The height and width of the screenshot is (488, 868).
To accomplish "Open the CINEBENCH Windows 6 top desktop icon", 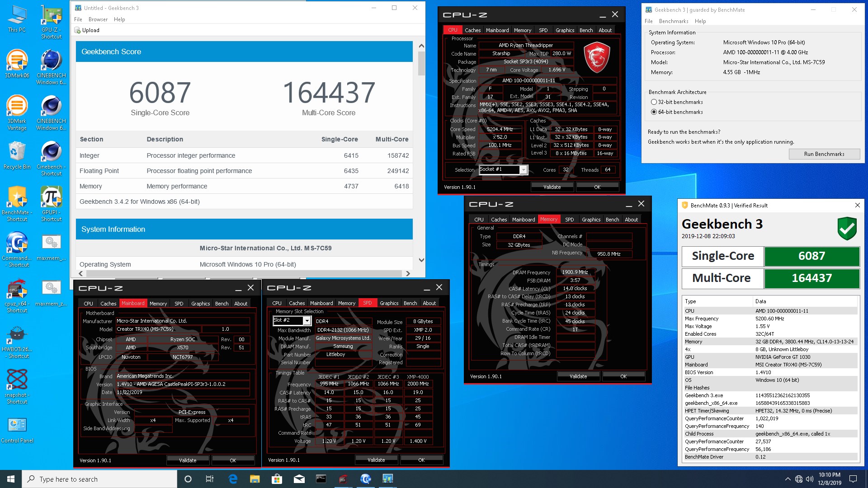I will pos(51,67).
